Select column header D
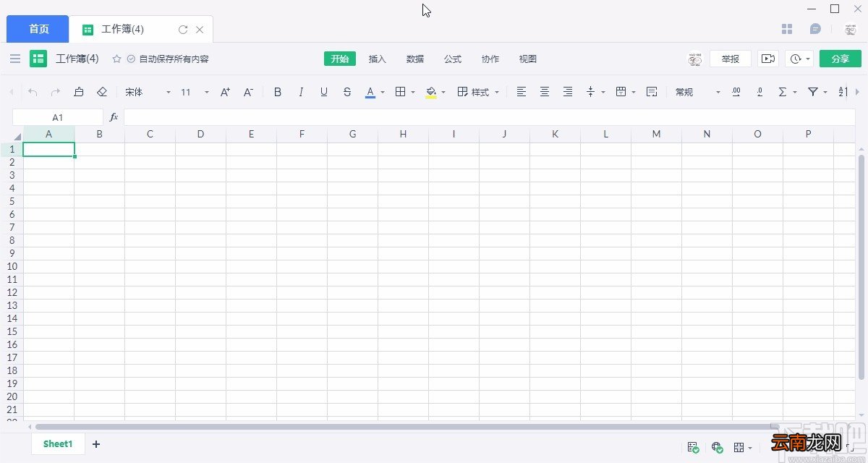This screenshot has width=868, height=463. [x=200, y=134]
